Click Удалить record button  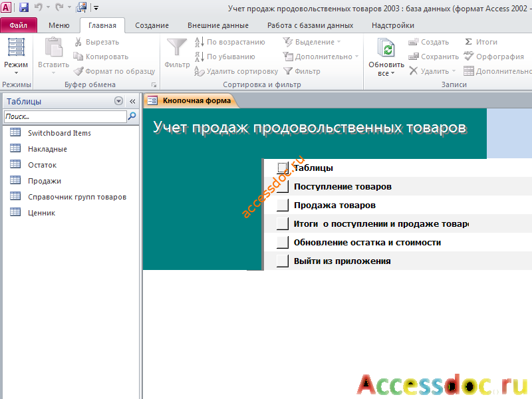429,71
